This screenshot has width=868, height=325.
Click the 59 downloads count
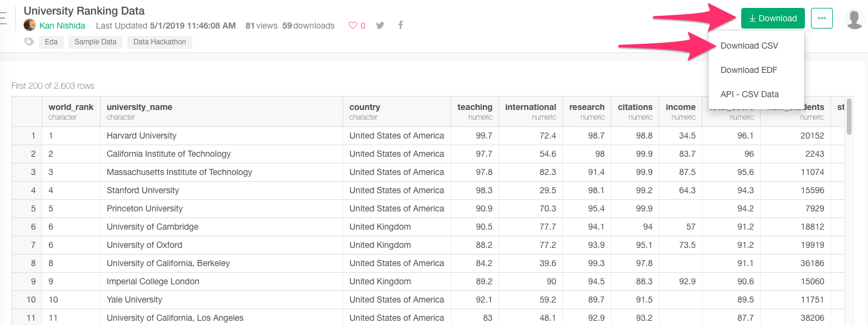click(x=308, y=26)
